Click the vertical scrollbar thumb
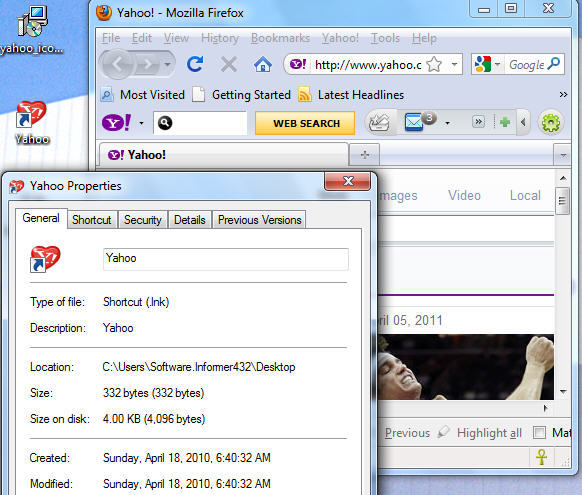The height and width of the screenshot is (495, 582). click(562, 201)
